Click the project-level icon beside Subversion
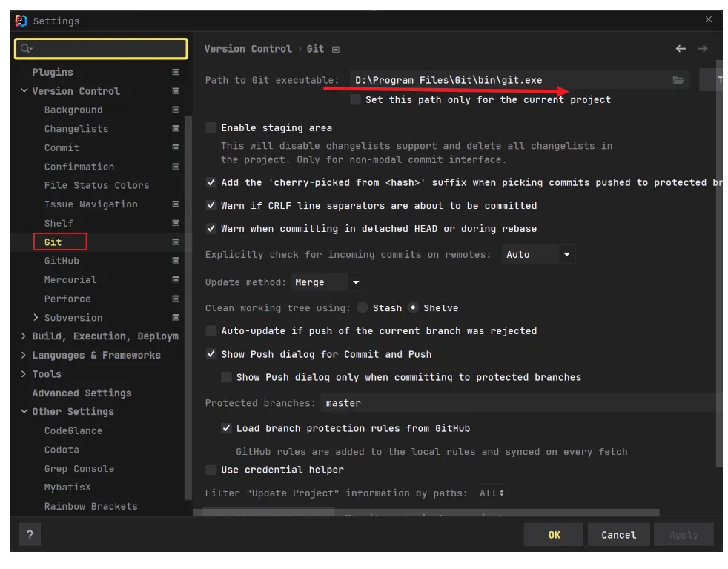This screenshot has height=569, width=728. pyautogui.click(x=176, y=317)
